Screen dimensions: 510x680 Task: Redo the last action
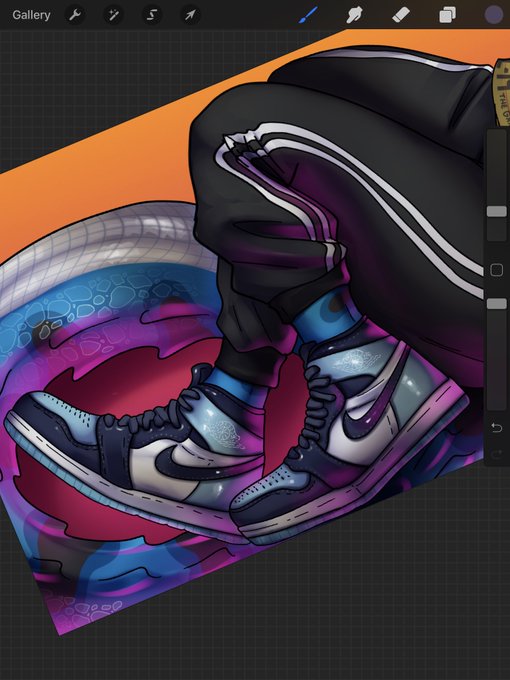point(497,454)
